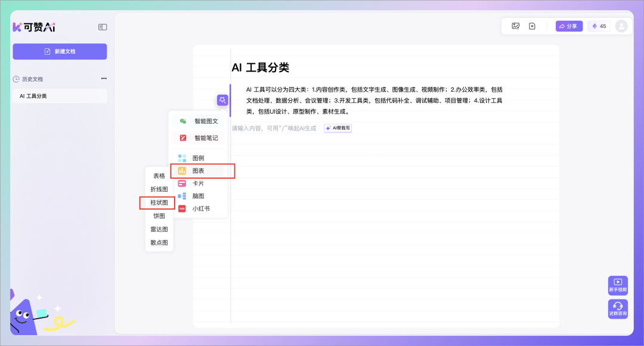
Task: Select 柱状图 in chart submenu
Action: point(159,202)
